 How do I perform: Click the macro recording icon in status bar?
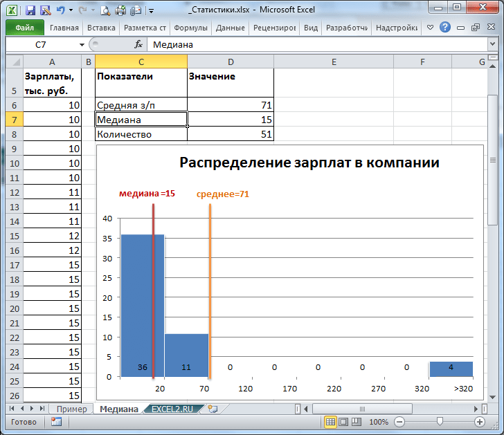pos(56,422)
